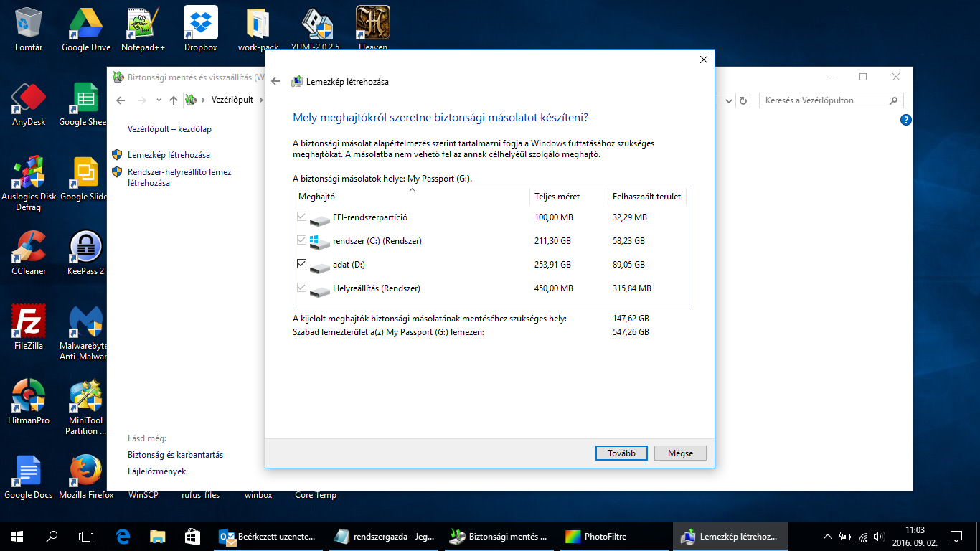
Task: Click the rendszer (C:) drive checkbox
Action: tap(301, 240)
